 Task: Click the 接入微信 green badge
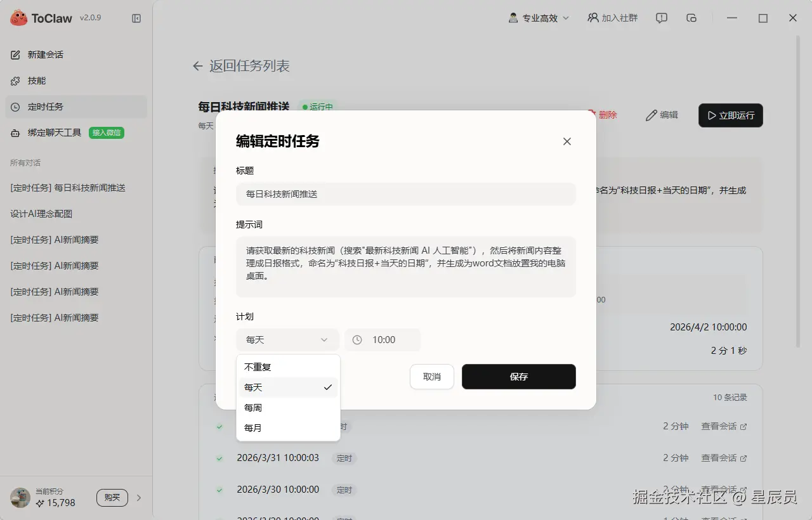click(107, 133)
